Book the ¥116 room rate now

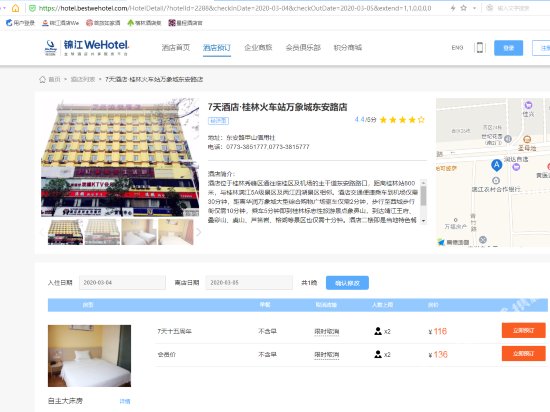tap(523, 331)
